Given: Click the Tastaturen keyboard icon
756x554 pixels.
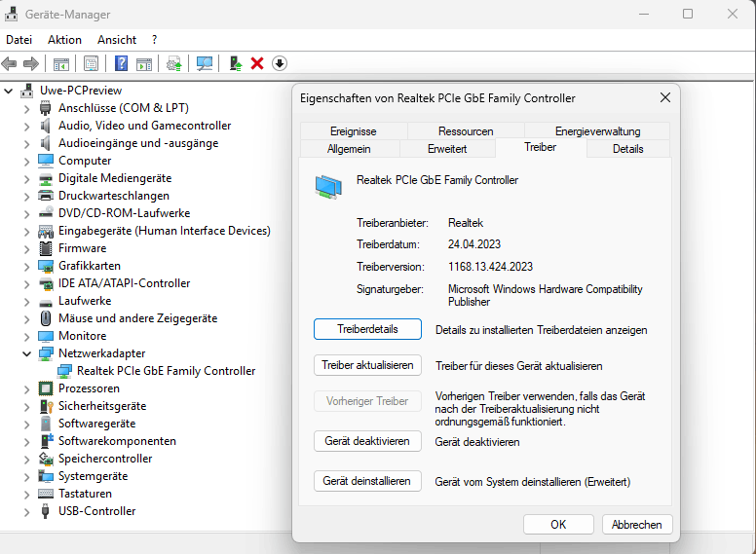Looking at the screenshot, I should pos(46,494).
